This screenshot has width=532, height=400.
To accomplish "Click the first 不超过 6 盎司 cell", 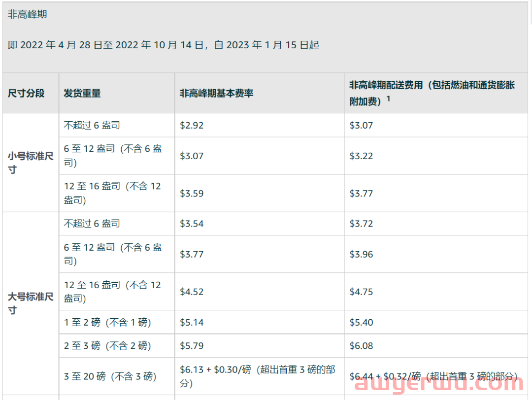I will point(93,125).
